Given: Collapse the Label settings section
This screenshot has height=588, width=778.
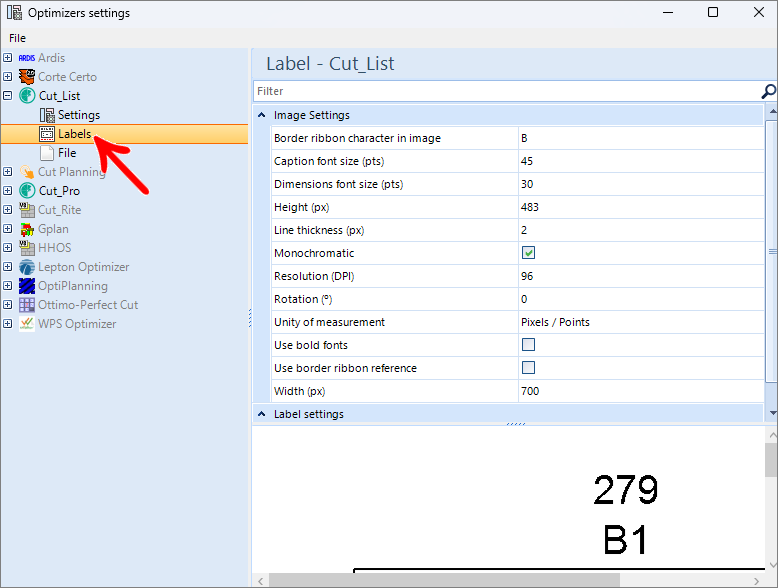Looking at the screenshot, I should (x=261, y=414).
